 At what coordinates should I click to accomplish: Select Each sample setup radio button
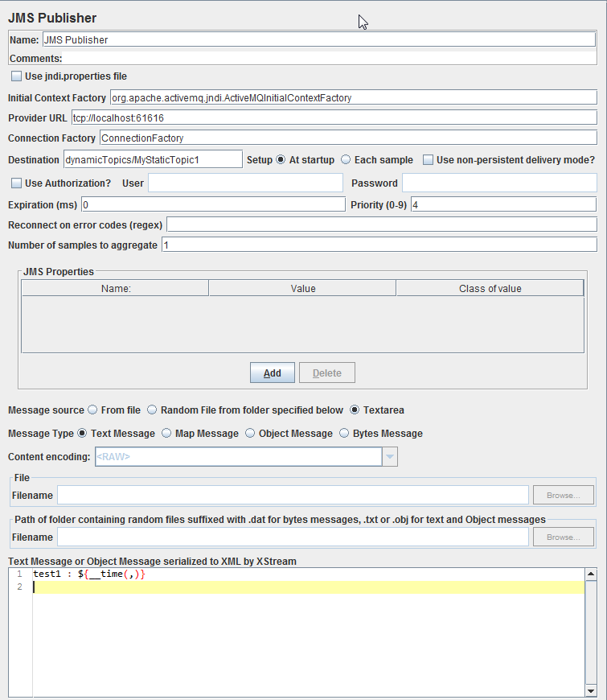pos(346,160)
